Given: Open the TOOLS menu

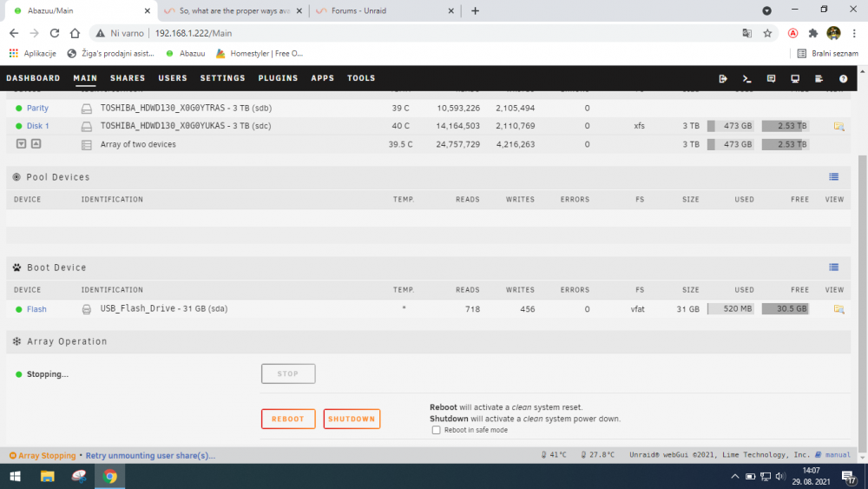Looking at the screenshot, I should pyautogui.click(x=361, y=78).
